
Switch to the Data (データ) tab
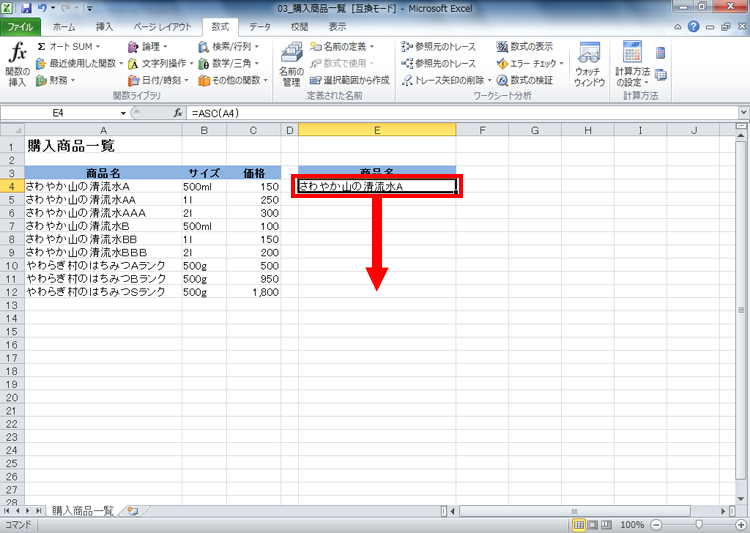(x=260, y=27)
